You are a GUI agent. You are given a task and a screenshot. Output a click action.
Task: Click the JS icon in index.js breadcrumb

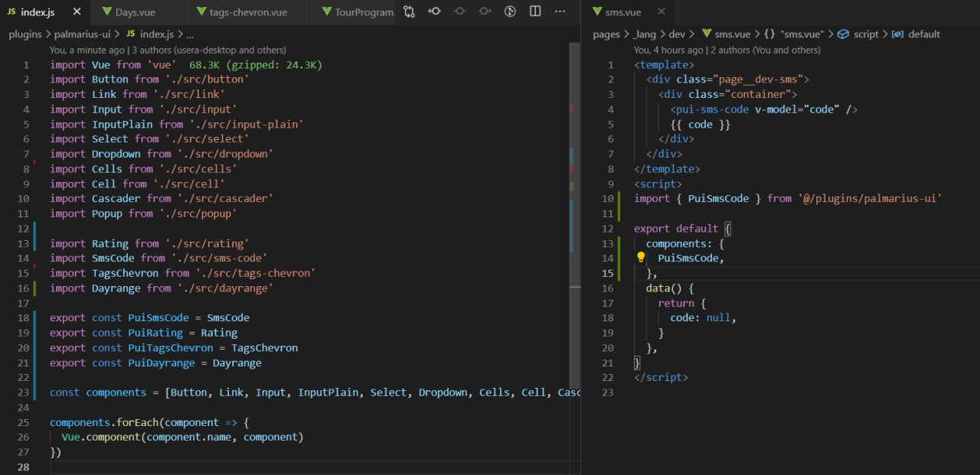pyautogui.click(x=130, y=34)
